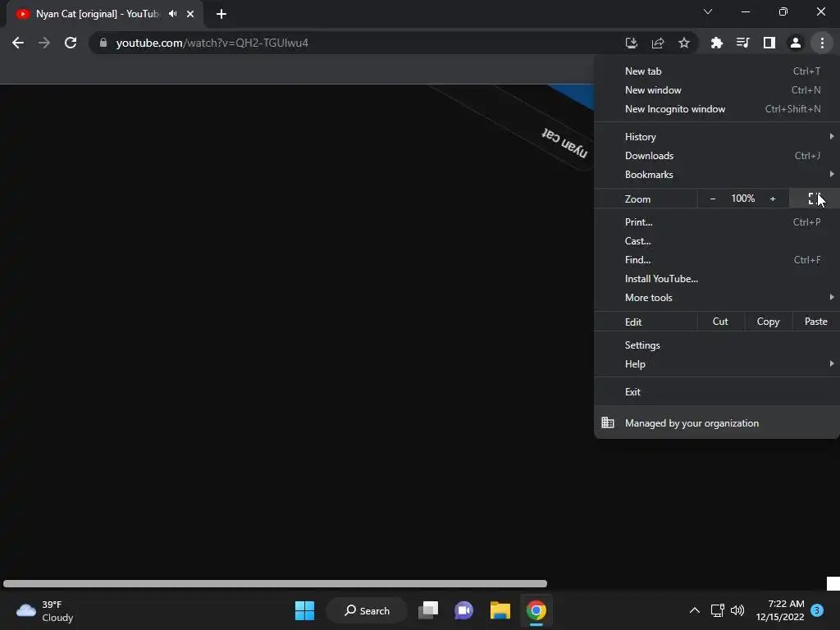
Task: Enter fullscreen mode from Zoom row
Action: point(815,199)
